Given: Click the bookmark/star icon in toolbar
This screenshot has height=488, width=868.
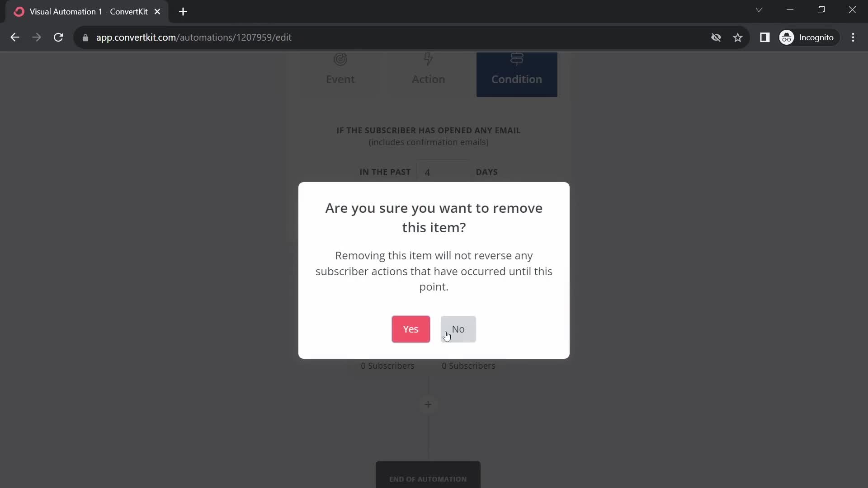Looking at the screenshot, I should (738, 38).
